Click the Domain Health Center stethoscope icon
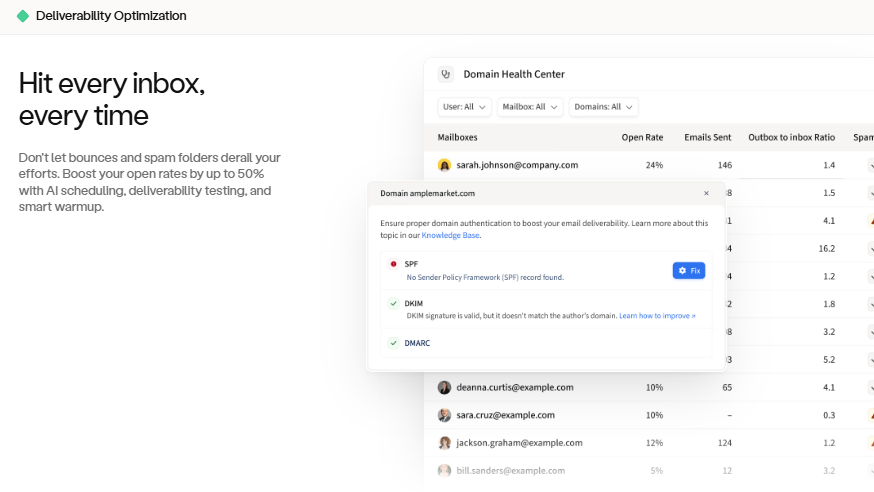 pos(446,74)
